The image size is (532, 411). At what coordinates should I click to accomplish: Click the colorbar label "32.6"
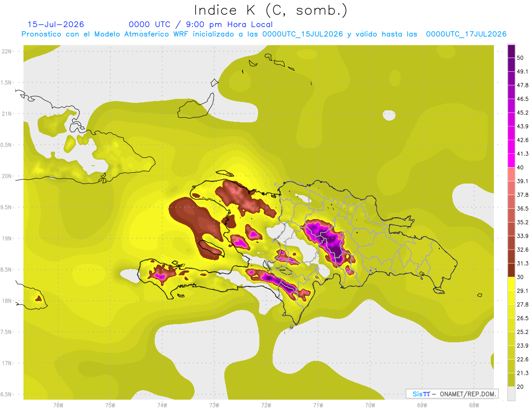523,250
